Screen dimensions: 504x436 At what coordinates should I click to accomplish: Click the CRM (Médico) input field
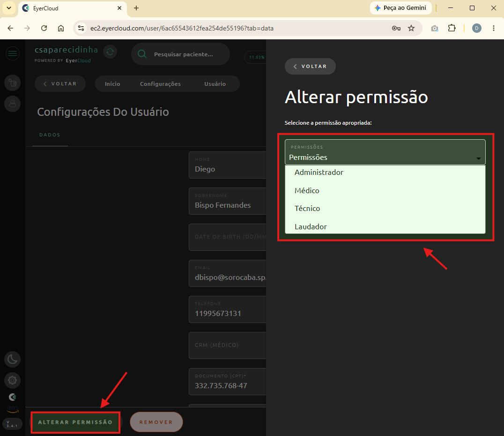228,345
